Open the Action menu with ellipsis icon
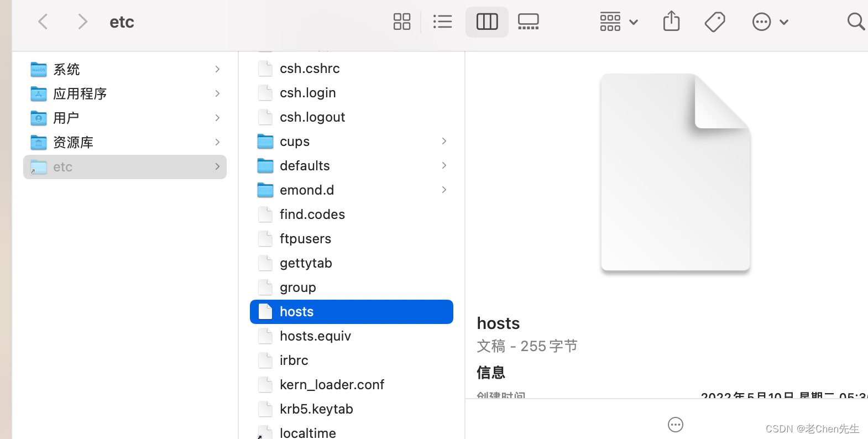 coord(770,22)
